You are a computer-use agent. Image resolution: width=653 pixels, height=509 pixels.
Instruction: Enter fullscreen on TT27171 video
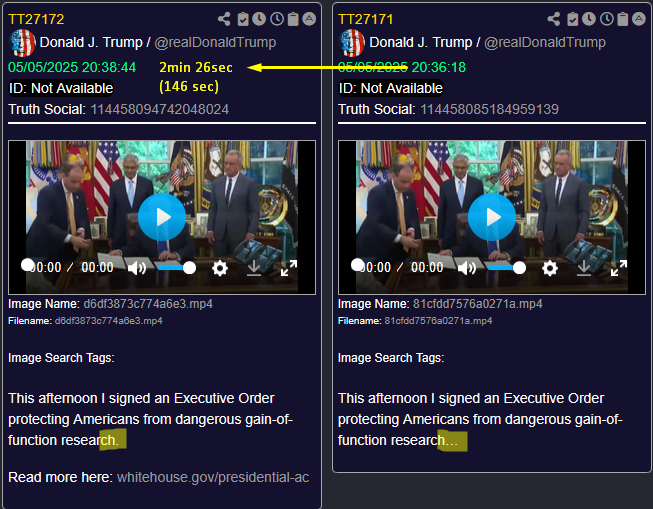pyautogui.click(x=618, y=268)
